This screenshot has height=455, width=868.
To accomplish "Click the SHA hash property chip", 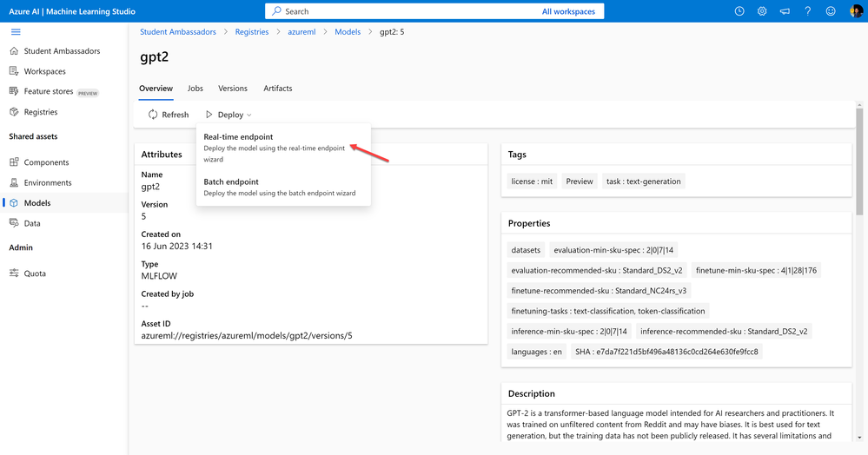I will point(666,352).
